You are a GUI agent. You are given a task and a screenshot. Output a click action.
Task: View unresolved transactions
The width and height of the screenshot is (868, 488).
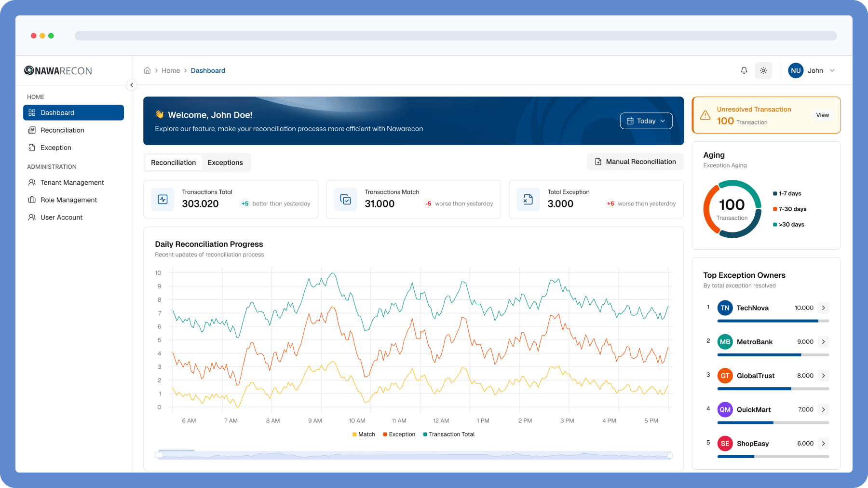coord(822,115)
